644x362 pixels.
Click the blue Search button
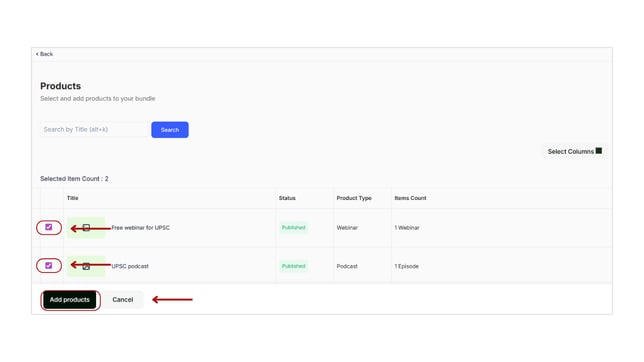point(170,130)
